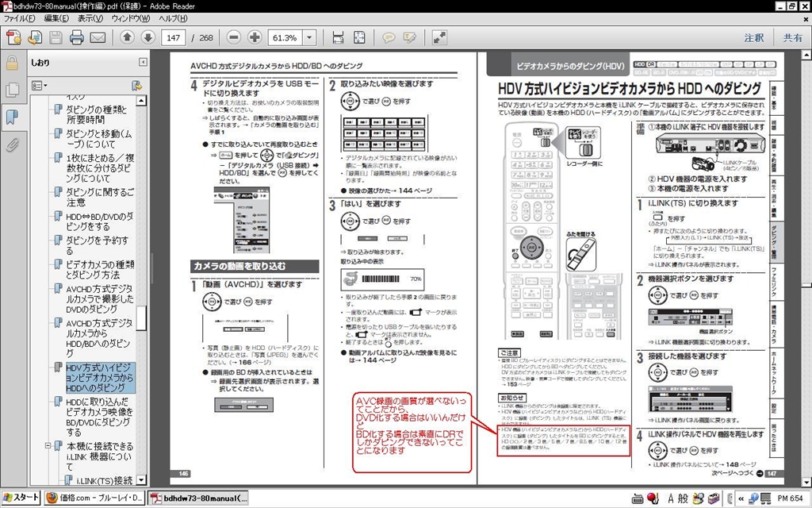Click the zoom percentage field 61.3%
This screenshot has height=508, width=812.
pyautogui.click(x=285, y=38)
